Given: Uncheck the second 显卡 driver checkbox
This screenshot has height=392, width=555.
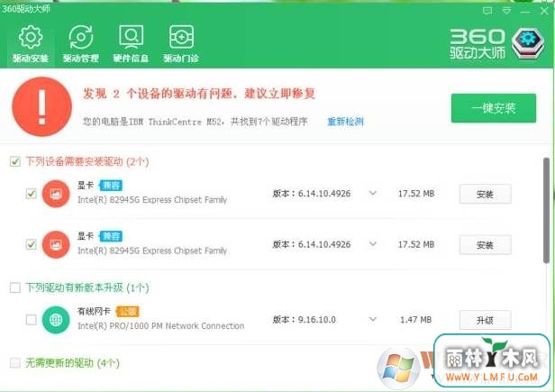Looking at the screenshot, I should pos(32,244).
